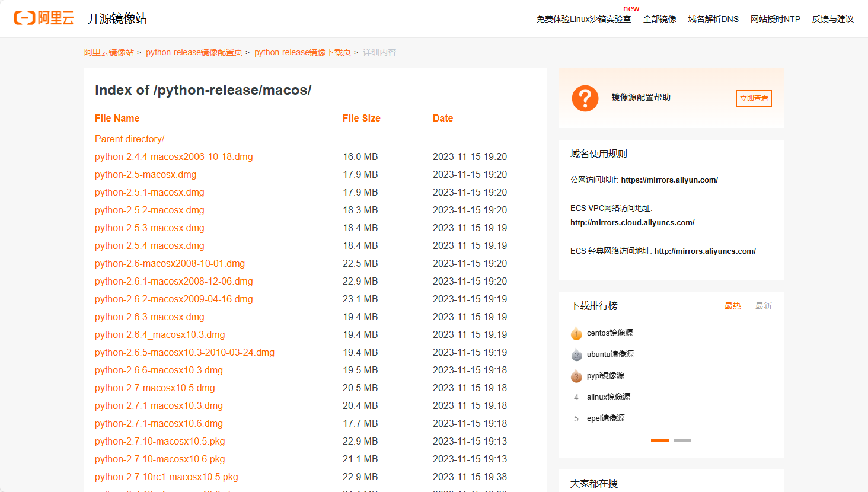Click the orange question mark help icon
The height and width of the screenshot is (492, 868).
click(585, 98)
